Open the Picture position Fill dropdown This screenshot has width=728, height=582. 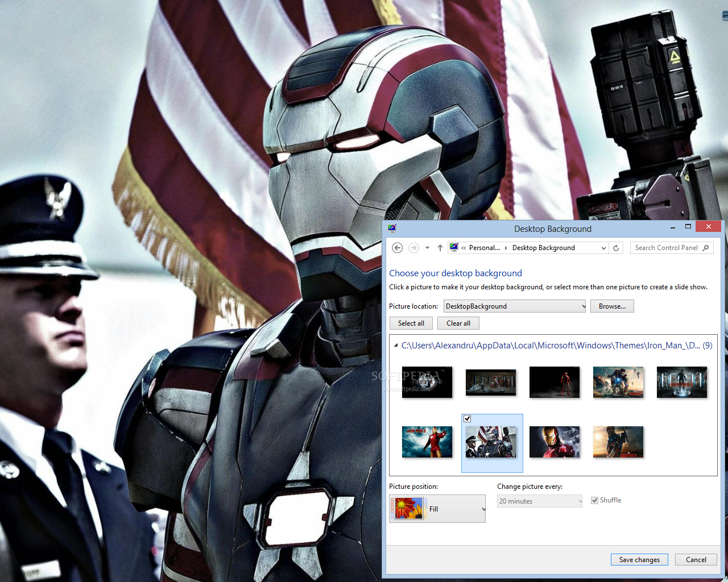coord(437,509)
